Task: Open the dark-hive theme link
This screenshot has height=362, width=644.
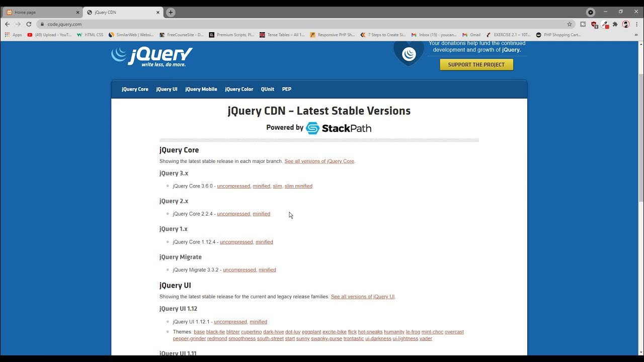Action: [274, 332]
